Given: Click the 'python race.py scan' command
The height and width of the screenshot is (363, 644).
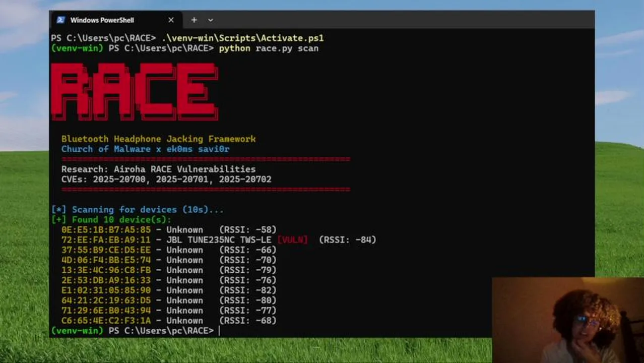Looking at the screenshot, I should click(268, 48).
